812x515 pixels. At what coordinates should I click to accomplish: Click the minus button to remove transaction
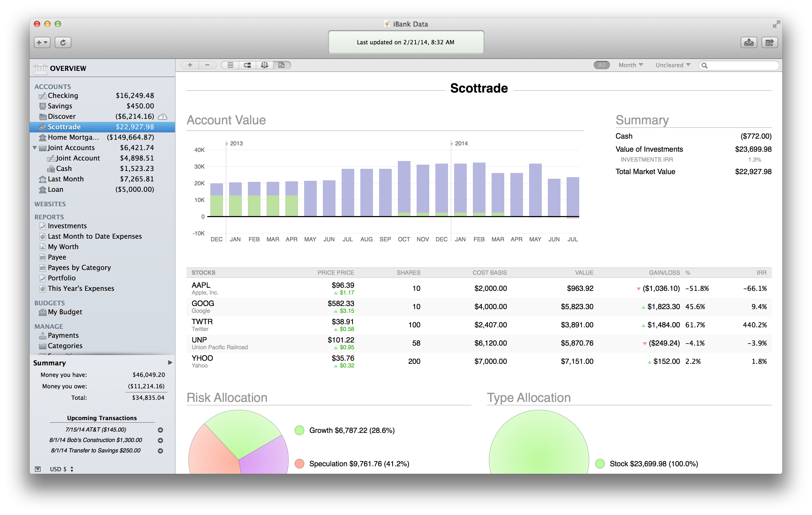(x=207, y=65)
